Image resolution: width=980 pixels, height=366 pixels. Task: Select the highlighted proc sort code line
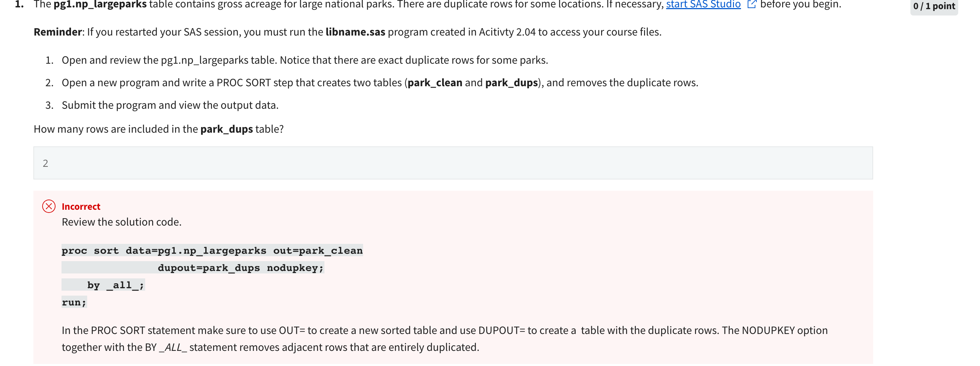(212, 250)
